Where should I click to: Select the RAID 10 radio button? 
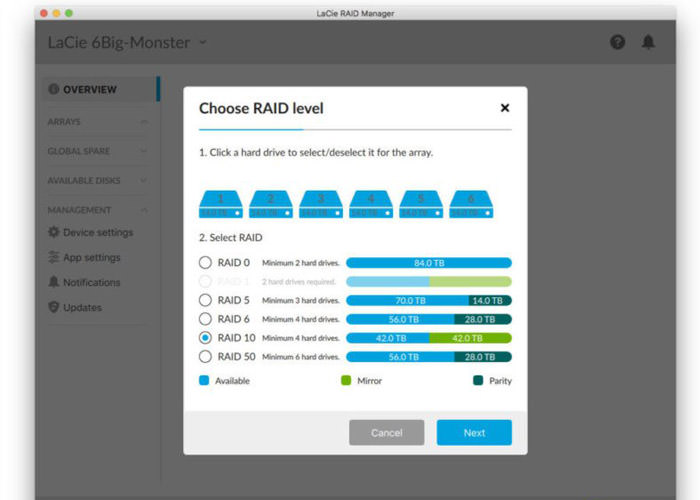pyautogui.click(x=205, y=338)
